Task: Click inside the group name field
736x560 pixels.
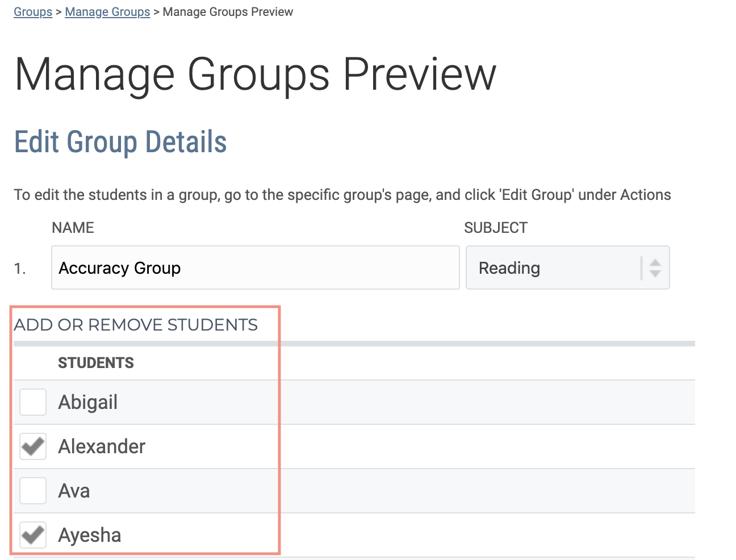Action: [x=255, y=268]
